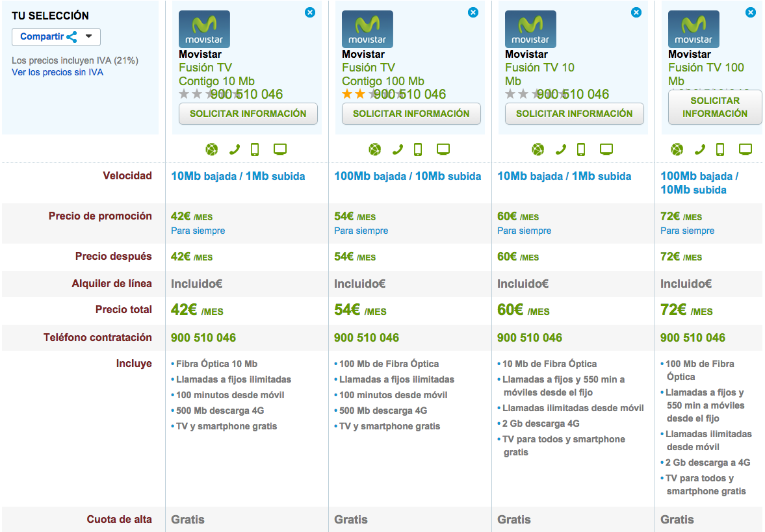Click 60€ /MES total price
Image resolution: width=765 pixels, height=532 pixels.
click(x=523, y=310)
